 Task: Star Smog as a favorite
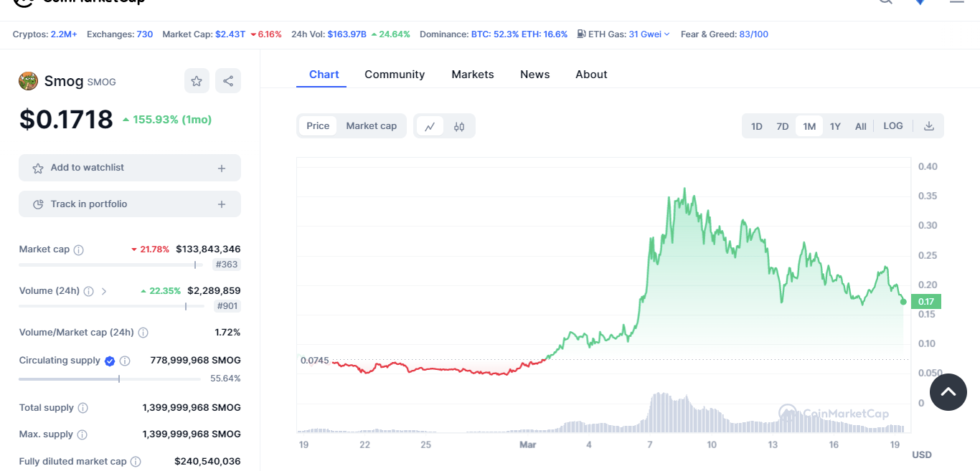coord(197,81)
